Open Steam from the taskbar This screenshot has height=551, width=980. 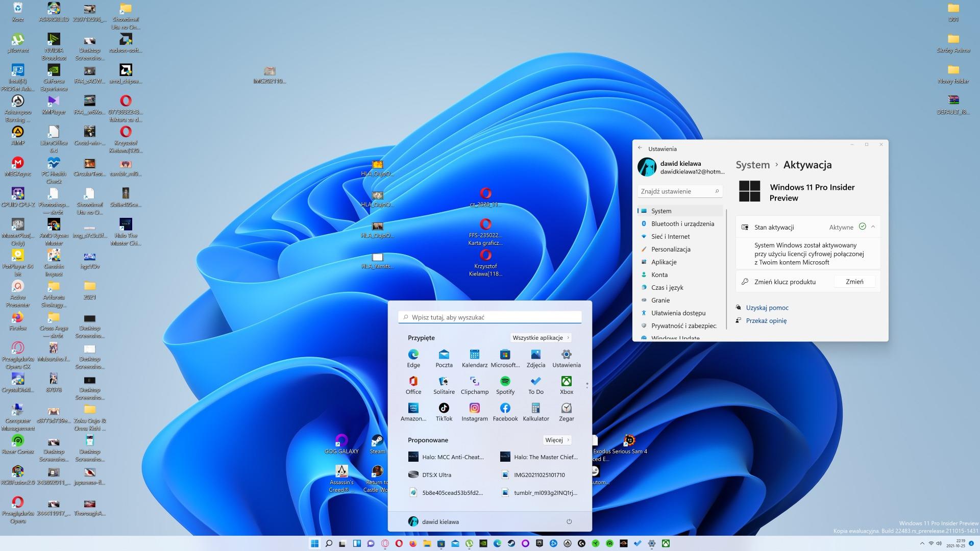tap(511, 543)
